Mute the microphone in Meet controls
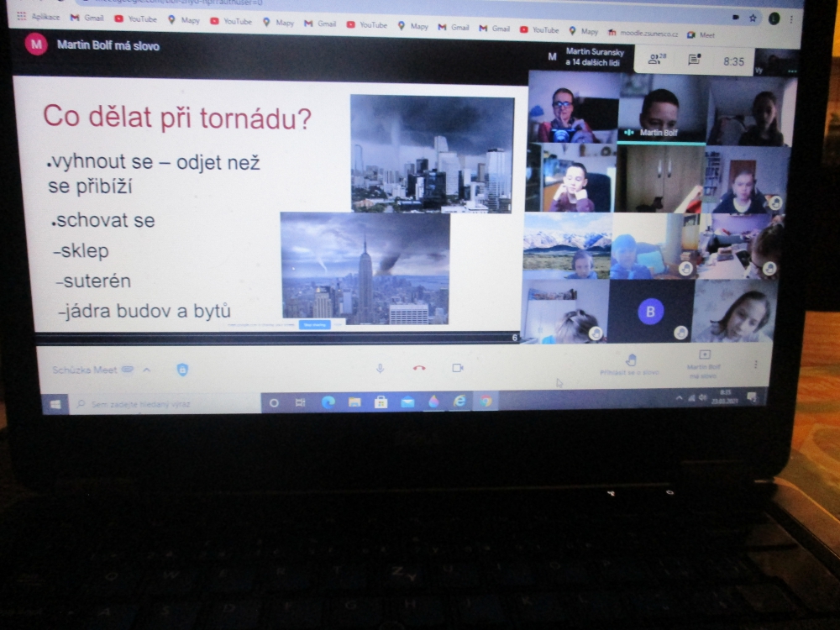Viewport: 840px width, 630px height. [x=380, y=369]
